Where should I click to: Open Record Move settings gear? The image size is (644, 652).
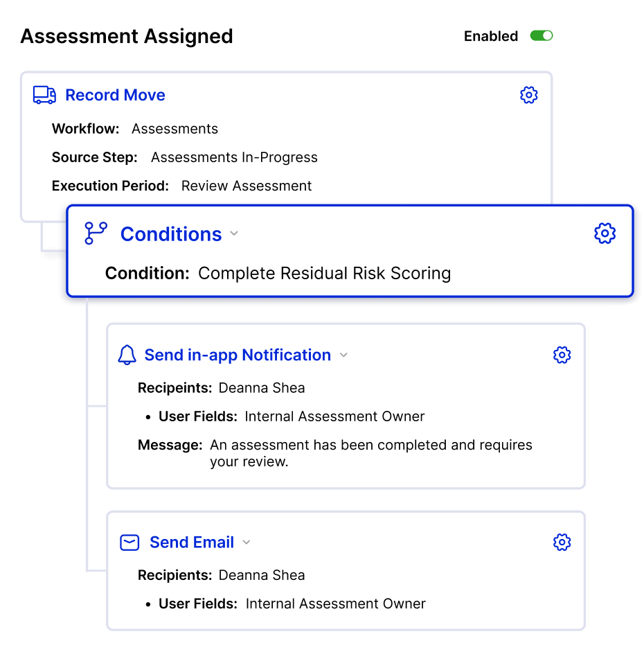[528, 95]
